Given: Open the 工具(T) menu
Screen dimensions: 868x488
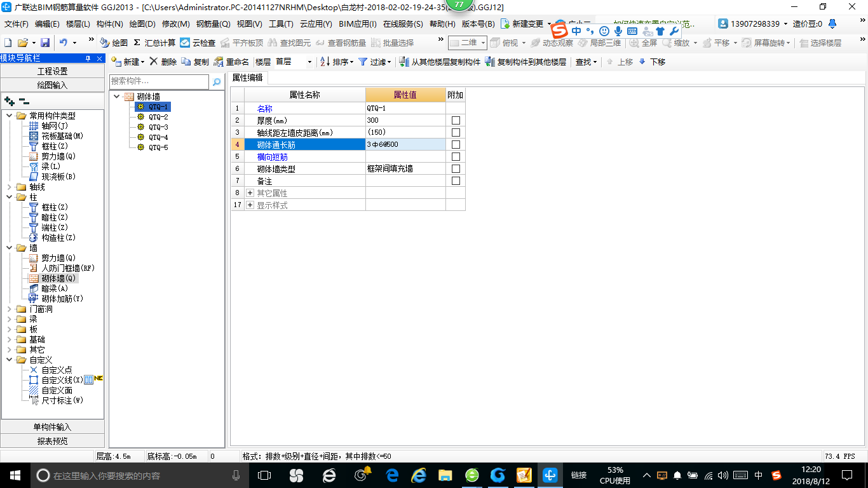Looking at the screenshot, I should (x=281, y=24).
